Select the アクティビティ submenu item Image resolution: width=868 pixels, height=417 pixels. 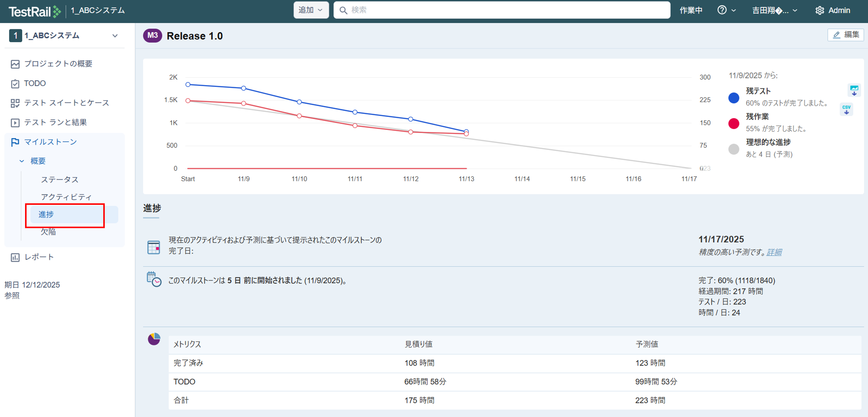point(66,197)
